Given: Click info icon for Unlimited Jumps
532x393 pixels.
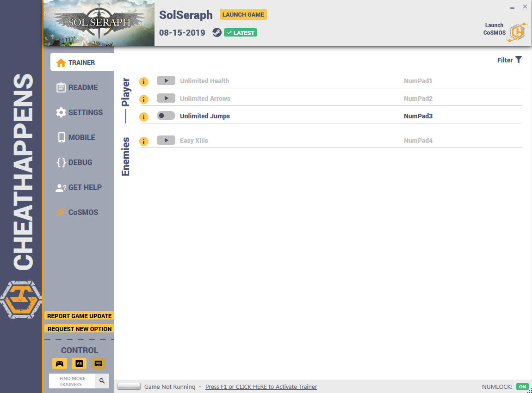Looking at the screenshot, I should point(144,117).
